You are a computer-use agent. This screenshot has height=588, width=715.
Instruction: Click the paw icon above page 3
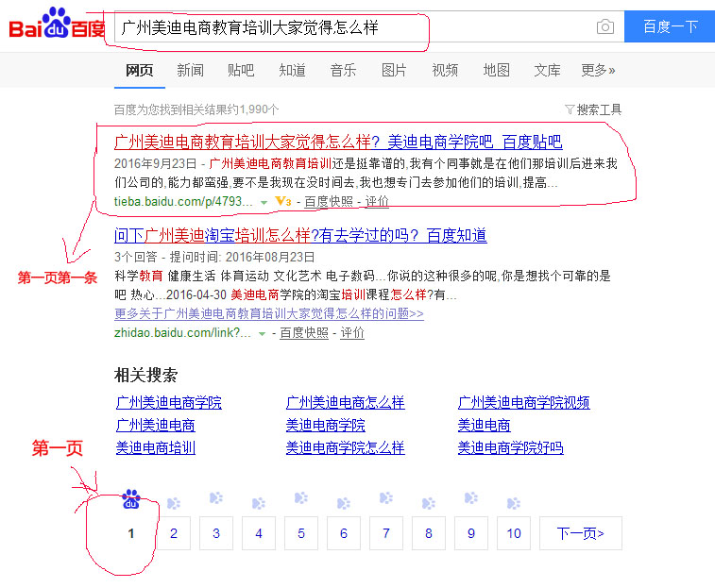215,497
